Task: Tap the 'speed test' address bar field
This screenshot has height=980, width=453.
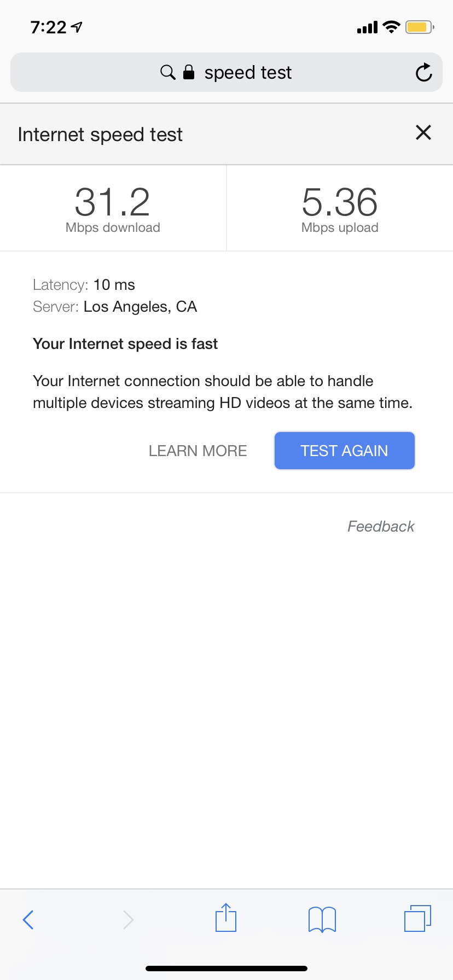Action: 248,72
